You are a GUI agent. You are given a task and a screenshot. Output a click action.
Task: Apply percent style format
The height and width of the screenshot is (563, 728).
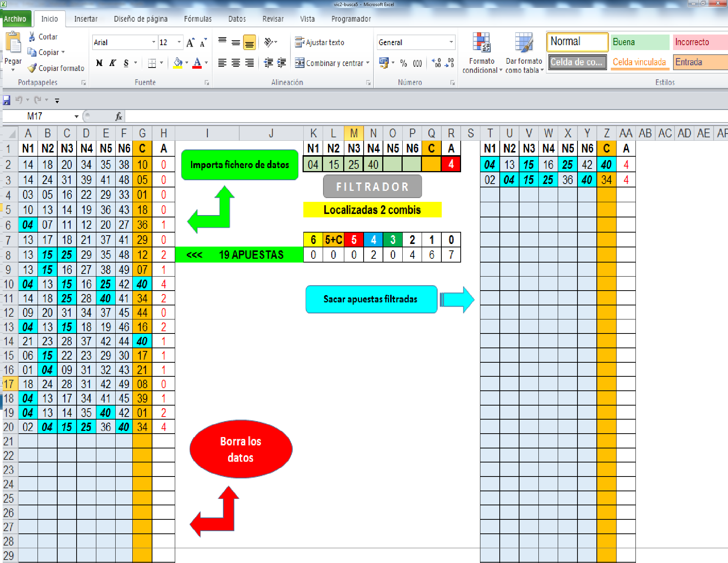click(403, 63)
